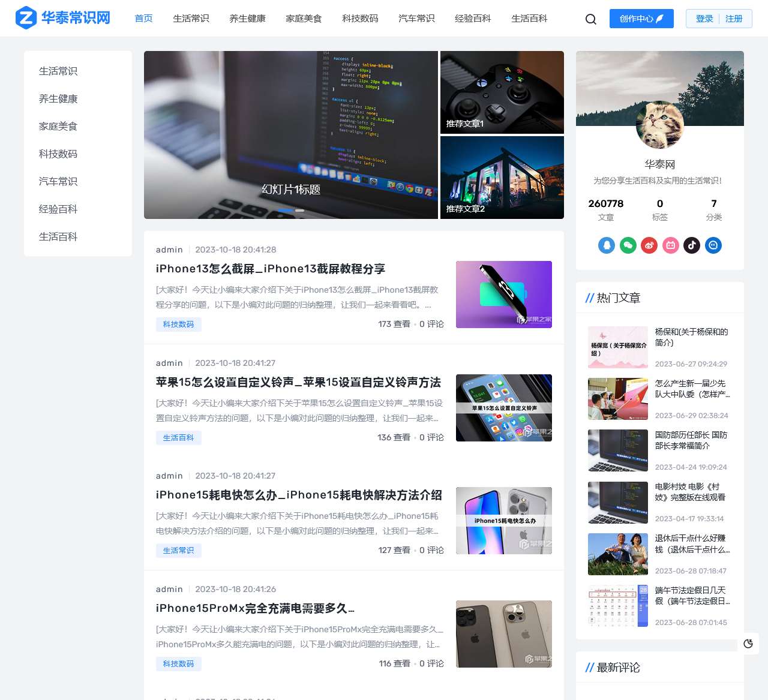This screenshot has width=768, height=700.
Task: Click the 华泰网 cat avatar
Action: pos(660,125)
